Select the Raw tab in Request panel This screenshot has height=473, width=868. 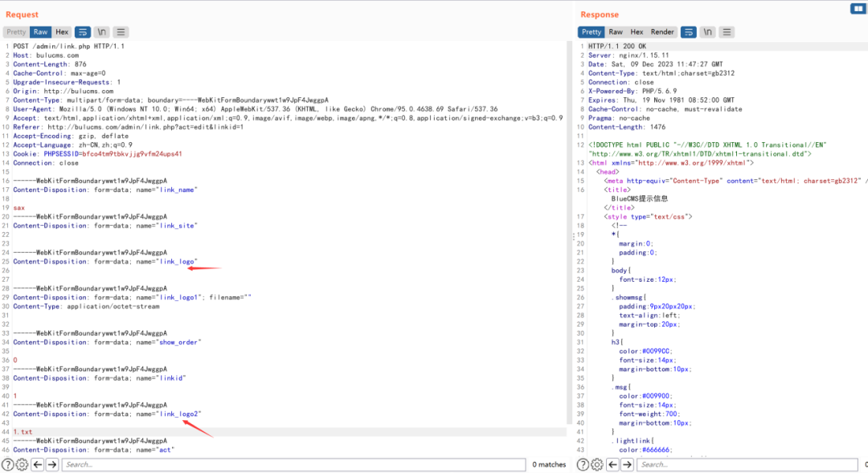(x=40, y=32)
